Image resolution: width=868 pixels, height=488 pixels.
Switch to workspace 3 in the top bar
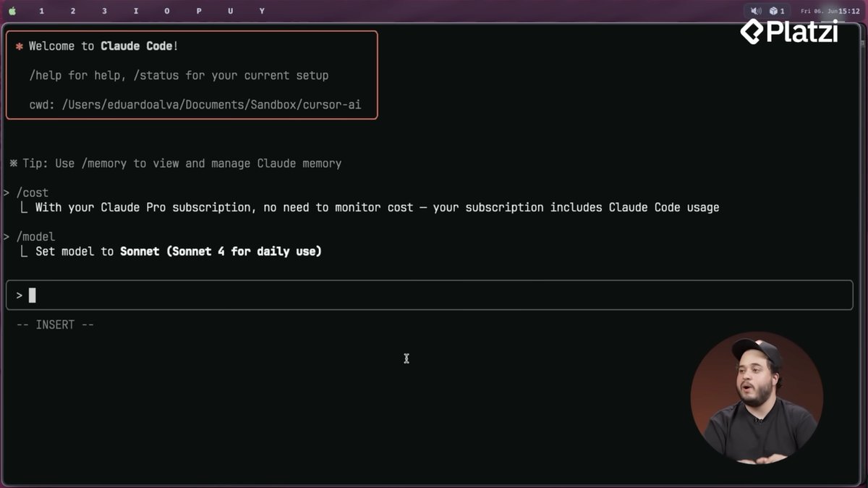(104, 11)
